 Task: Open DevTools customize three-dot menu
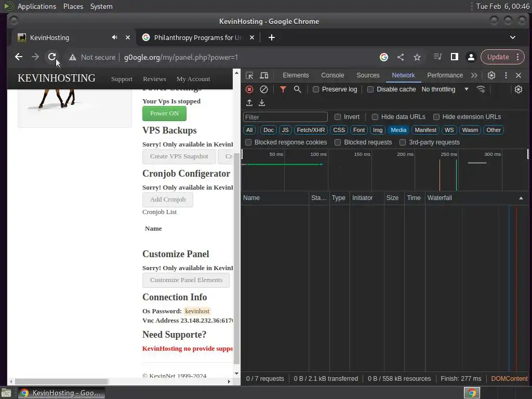pyautogui.click(x=506, y=75)
